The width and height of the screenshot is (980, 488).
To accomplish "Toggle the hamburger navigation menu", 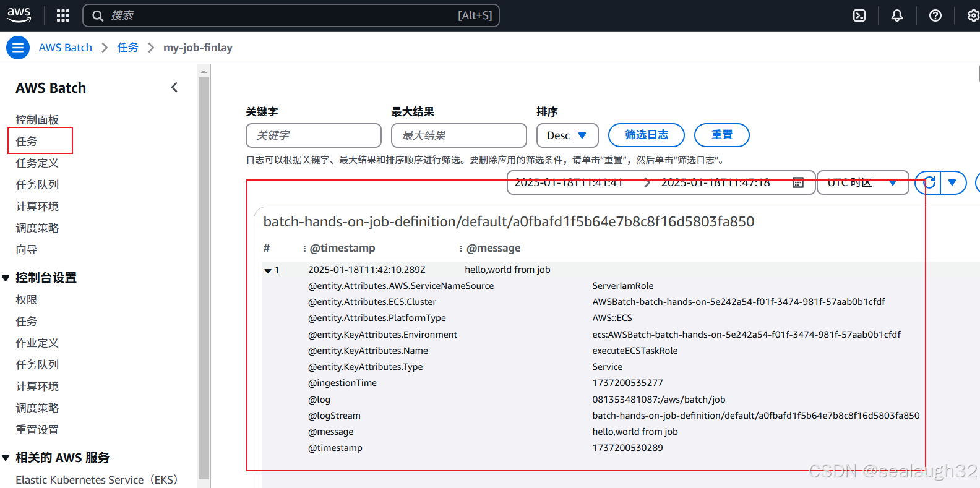I will coord(18,48).
